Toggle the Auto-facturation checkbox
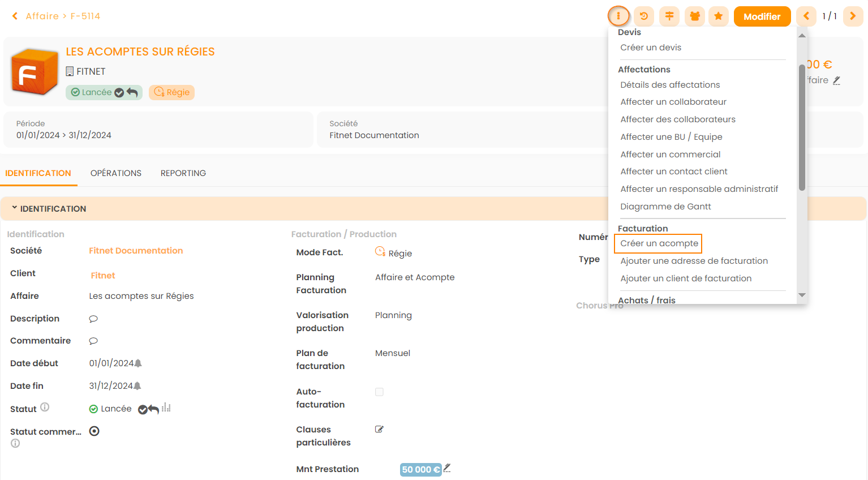The image size is (868, 480). tap(379, 392)
